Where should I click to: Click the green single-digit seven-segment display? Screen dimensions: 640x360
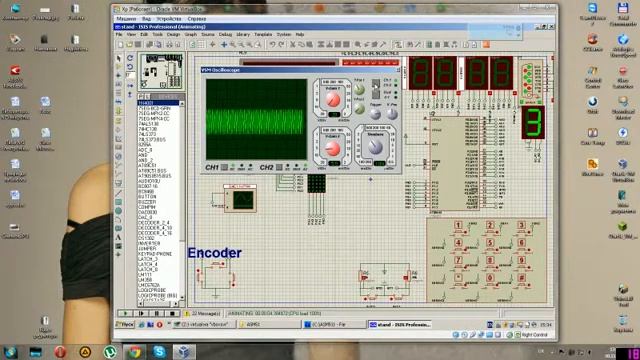coord(533,122)
